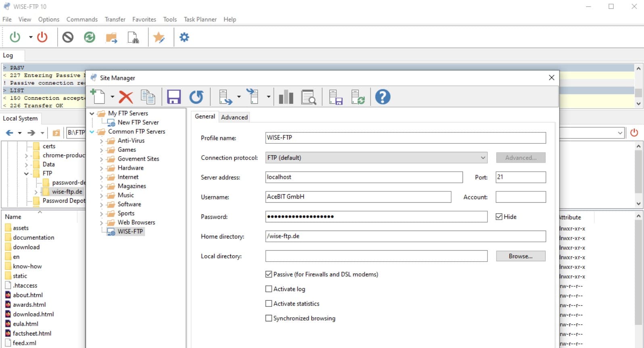Expand the Games folder

click(101, 150)
